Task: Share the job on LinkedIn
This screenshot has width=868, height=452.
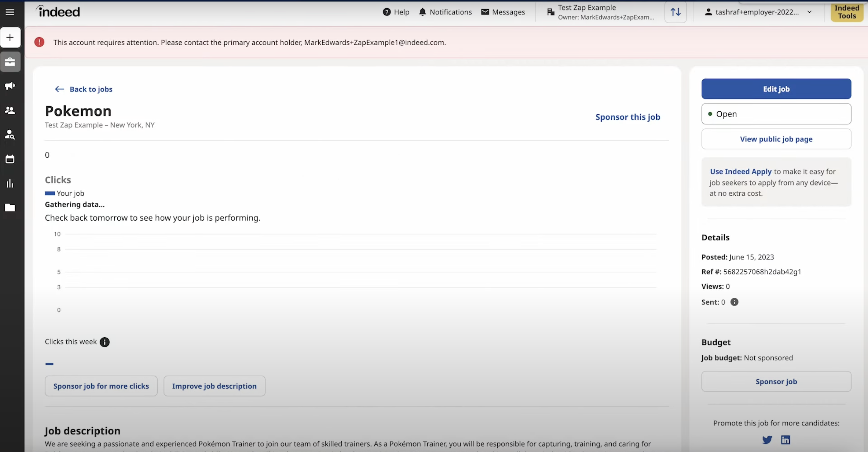Action: pos(785,440)
